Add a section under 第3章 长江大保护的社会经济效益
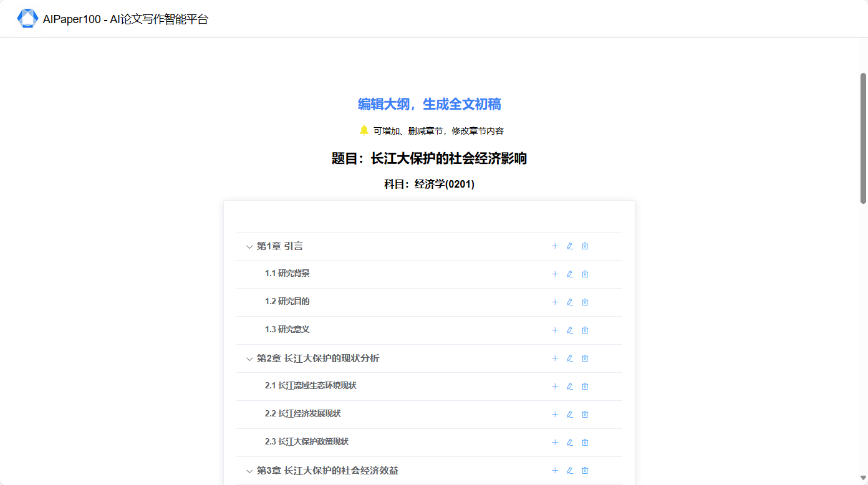 [x=555, y=471]
